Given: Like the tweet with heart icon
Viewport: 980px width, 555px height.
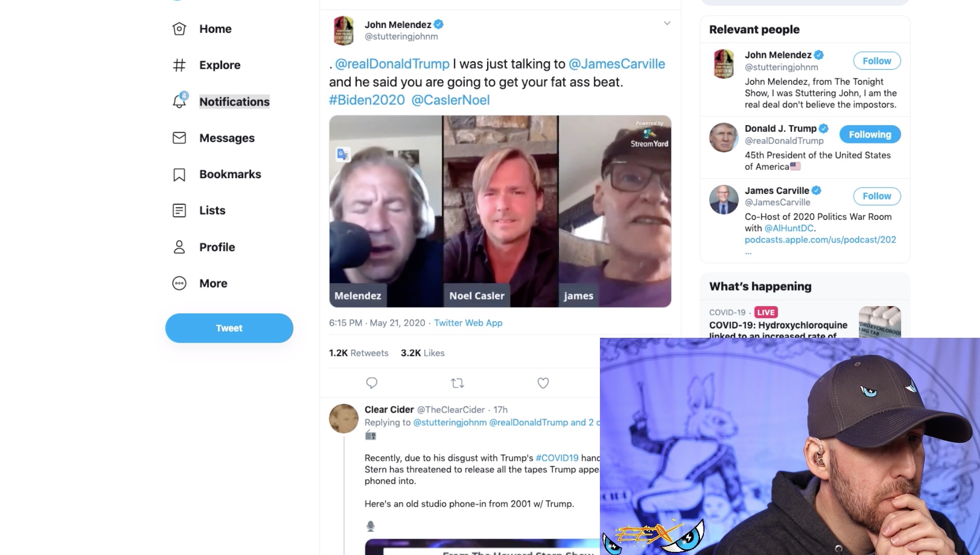Looking at the screenshot, I should click(x=543, y=383).
